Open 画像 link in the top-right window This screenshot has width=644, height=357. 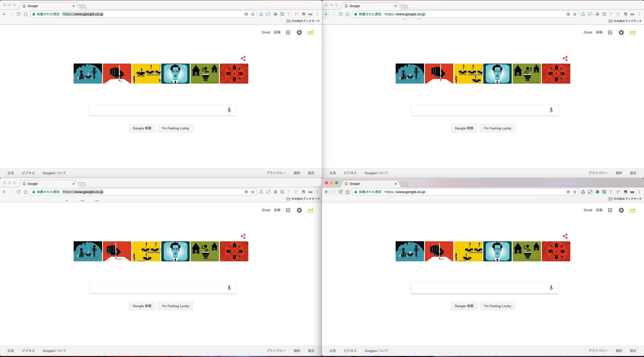[599, 32]
